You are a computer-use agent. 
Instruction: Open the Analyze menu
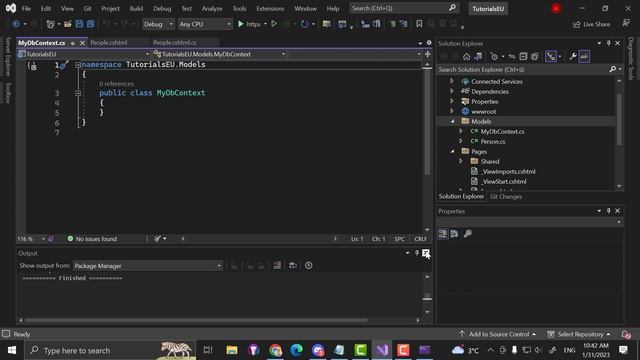coord(212,9)
